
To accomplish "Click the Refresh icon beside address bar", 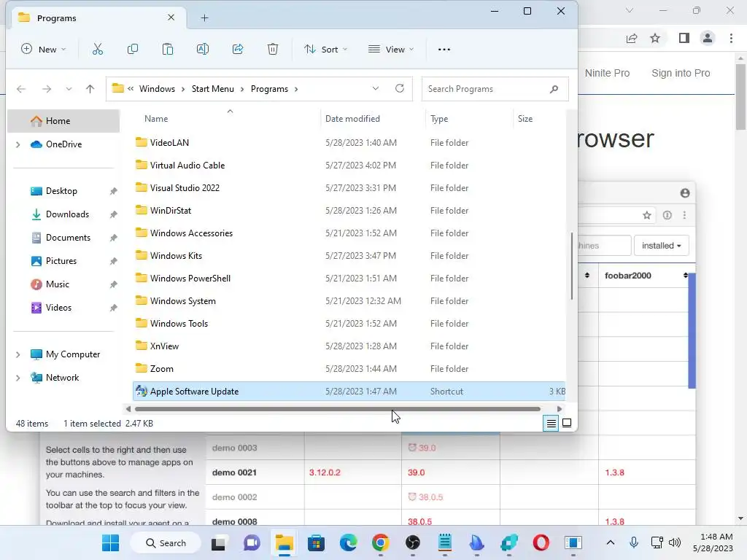I will (x=400, y=88).
